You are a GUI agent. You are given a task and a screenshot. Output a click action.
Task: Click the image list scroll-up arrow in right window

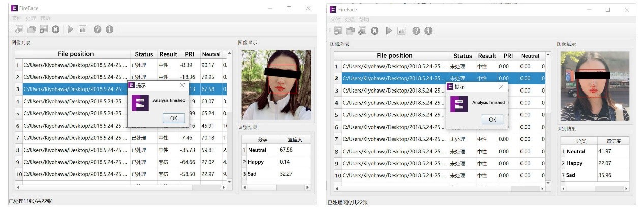point(548,55)
